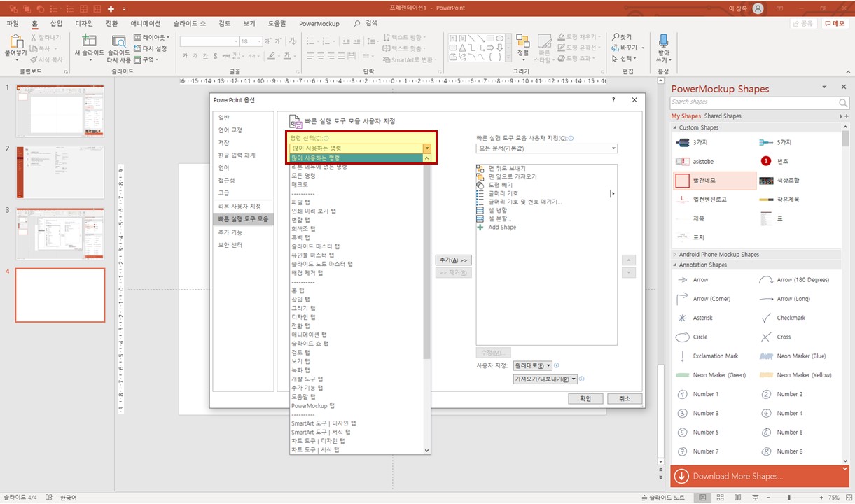Open the 파일 ribbon tab

pos(13,23)
